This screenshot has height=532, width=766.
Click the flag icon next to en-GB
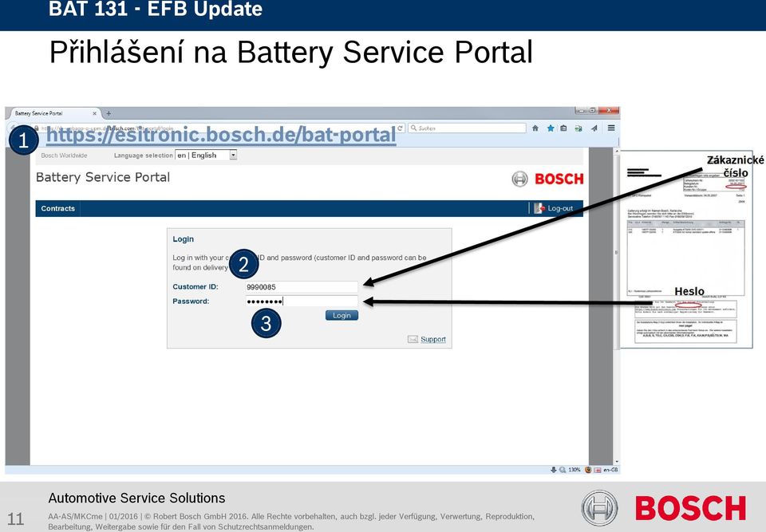click(x=598, y=470)
